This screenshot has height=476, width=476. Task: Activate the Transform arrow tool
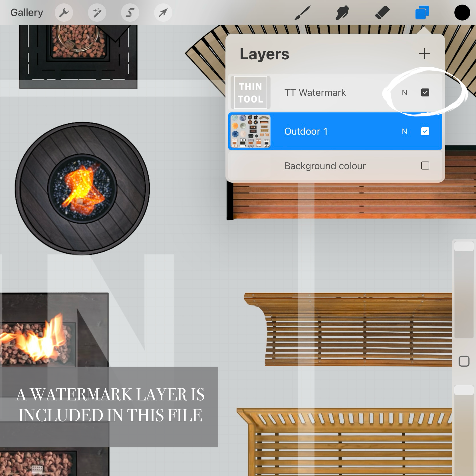[x=163, y=13]
